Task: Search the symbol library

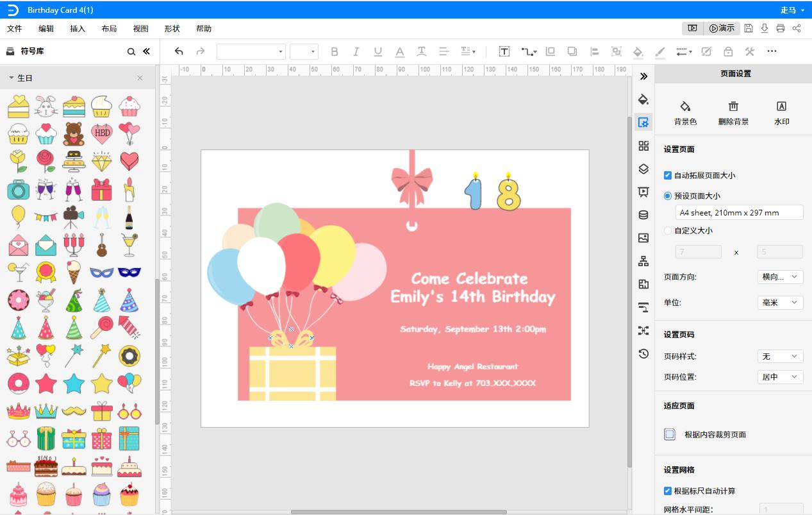Action: coord(131,51)
